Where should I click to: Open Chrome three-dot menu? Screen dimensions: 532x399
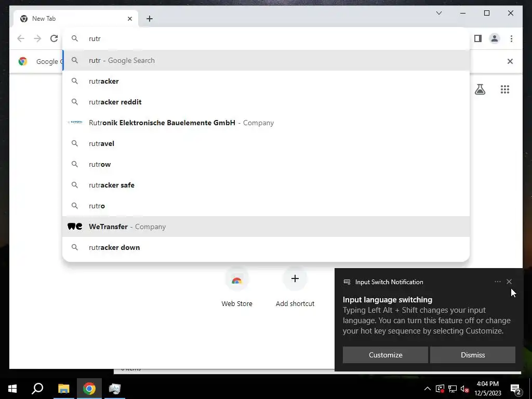coord(511,38)
